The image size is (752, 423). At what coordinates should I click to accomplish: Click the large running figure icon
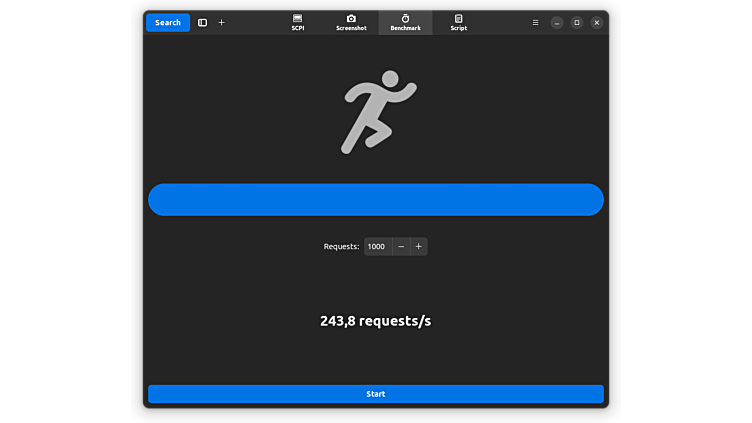(377, 112)
